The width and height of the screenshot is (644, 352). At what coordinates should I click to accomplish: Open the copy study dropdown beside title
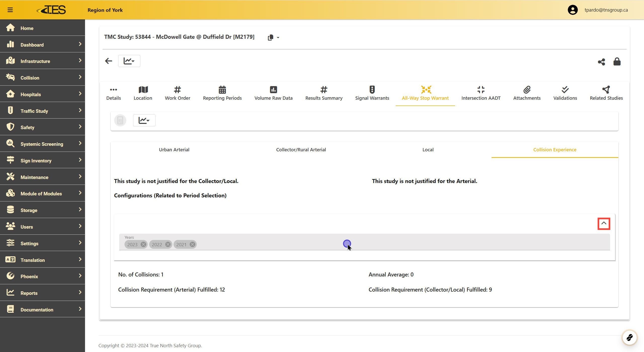[x=273, y=38]
